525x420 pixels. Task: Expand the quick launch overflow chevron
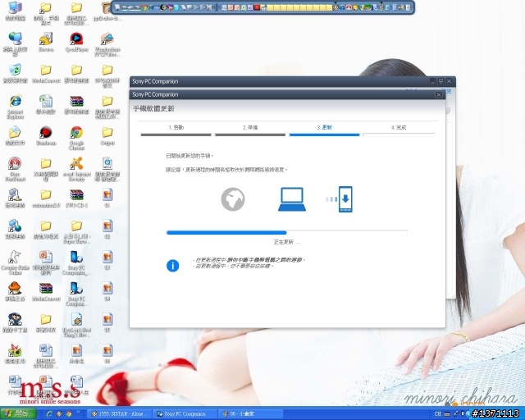coord(79,412)
